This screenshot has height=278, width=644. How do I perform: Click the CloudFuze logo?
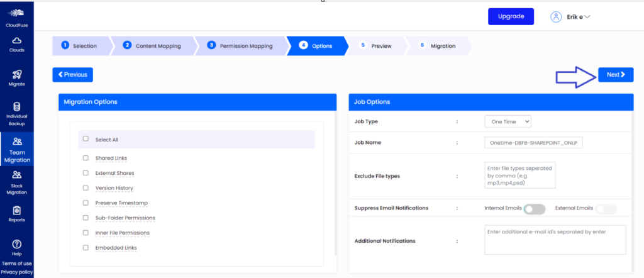(x=17, y=14)
